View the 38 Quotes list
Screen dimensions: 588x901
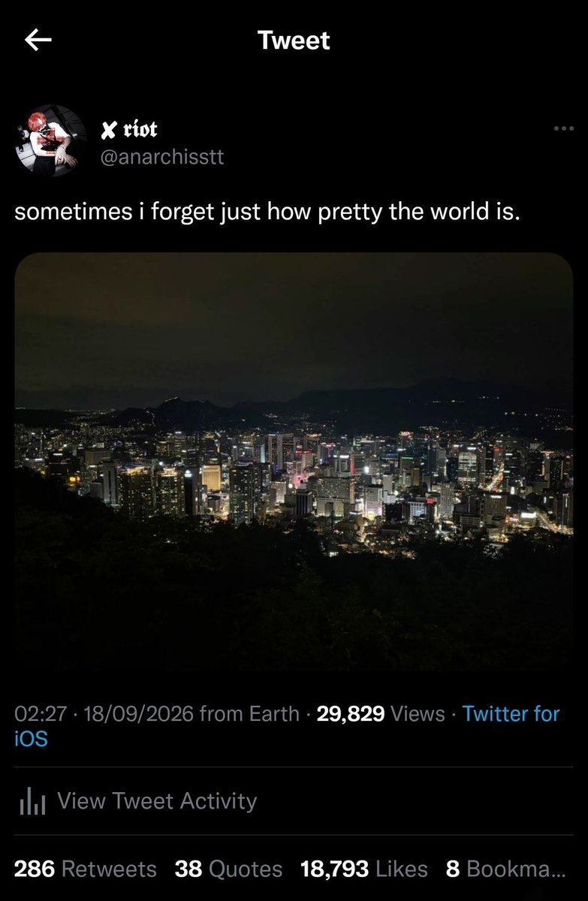click(x=228, y=869)
